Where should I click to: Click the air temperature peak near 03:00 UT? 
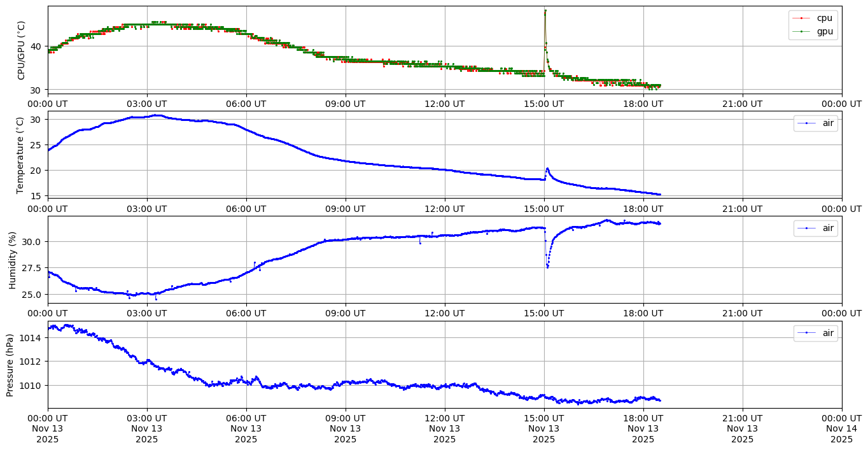point(155,115)
